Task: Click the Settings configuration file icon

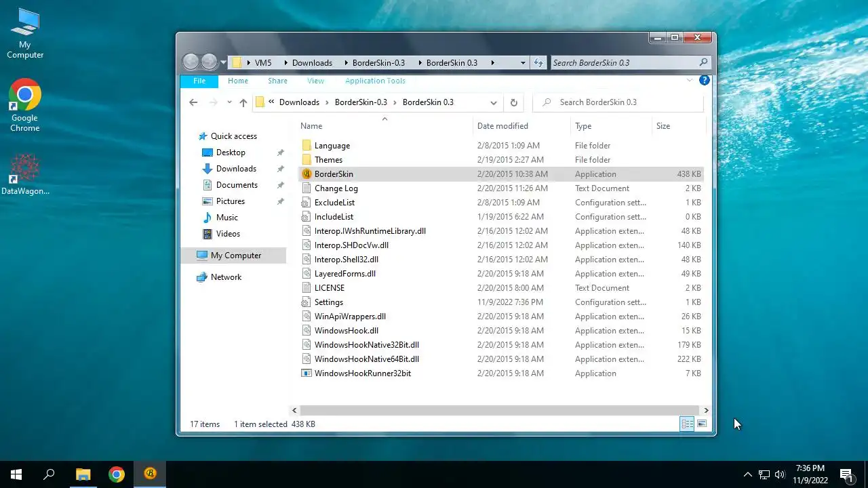Action: [307, 302]
